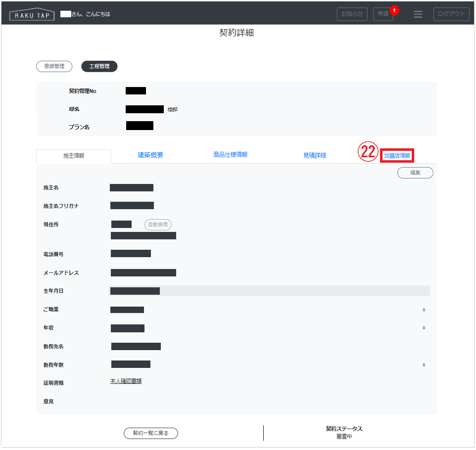Switch to 書類管理 view
This screenshot has height=450, width=476.
54,66
